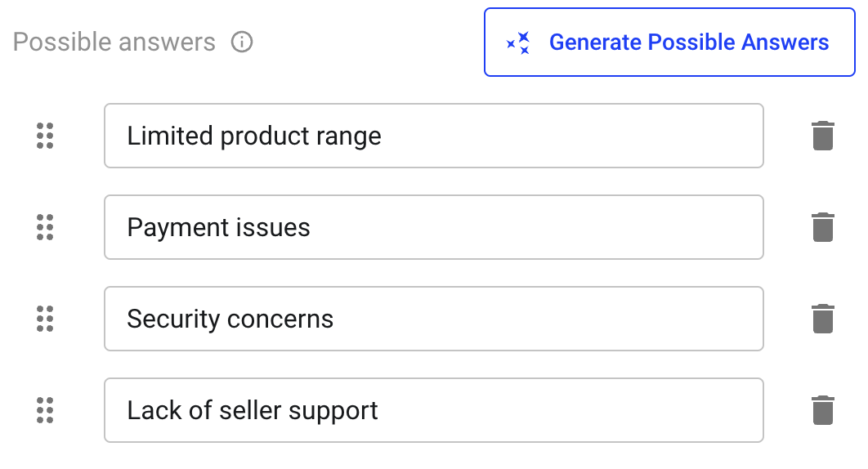Place cursor after 'range' in first answer

383,136
